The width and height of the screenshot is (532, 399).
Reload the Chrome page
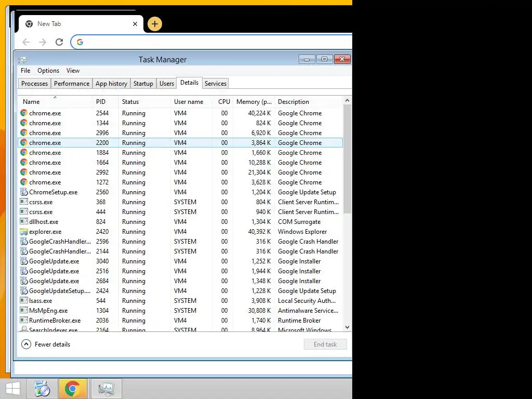[59, 42]
